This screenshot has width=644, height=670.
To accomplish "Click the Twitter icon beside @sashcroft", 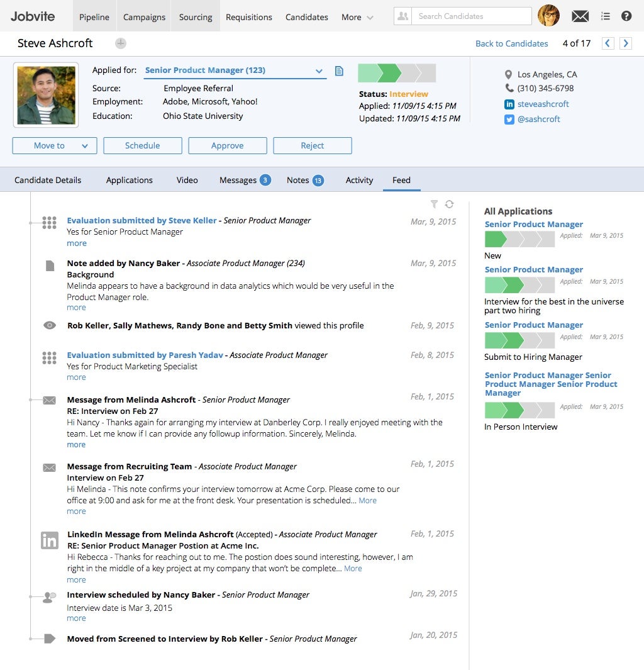I will pyautogui.click(x=509, y=120).
